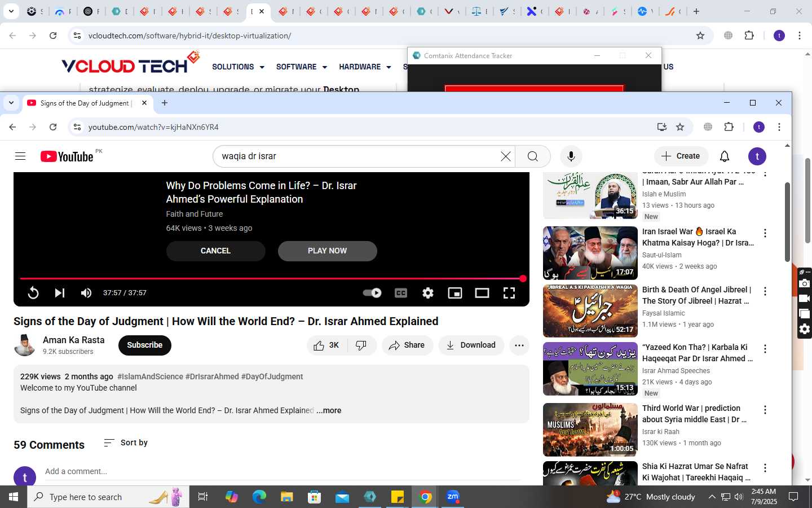Bookmark the YouTube page with the star
This screenshot has width=812, height=508.
(x=680, y=127)
